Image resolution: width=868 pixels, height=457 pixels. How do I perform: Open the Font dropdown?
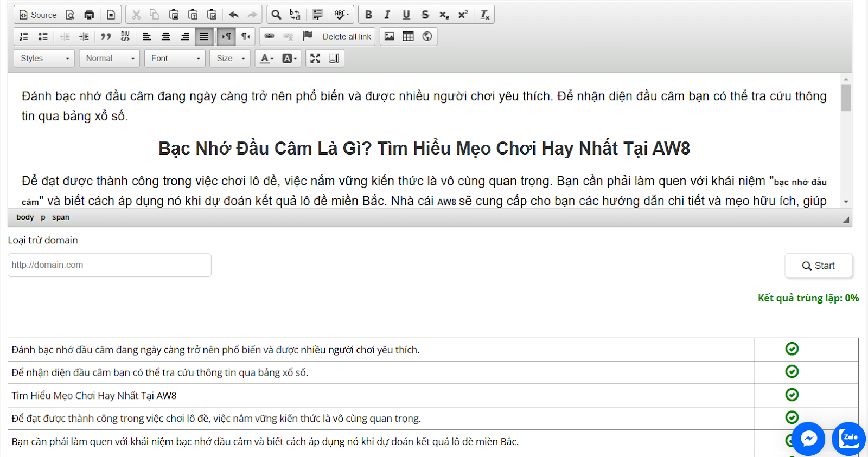[x=175, y=58]
